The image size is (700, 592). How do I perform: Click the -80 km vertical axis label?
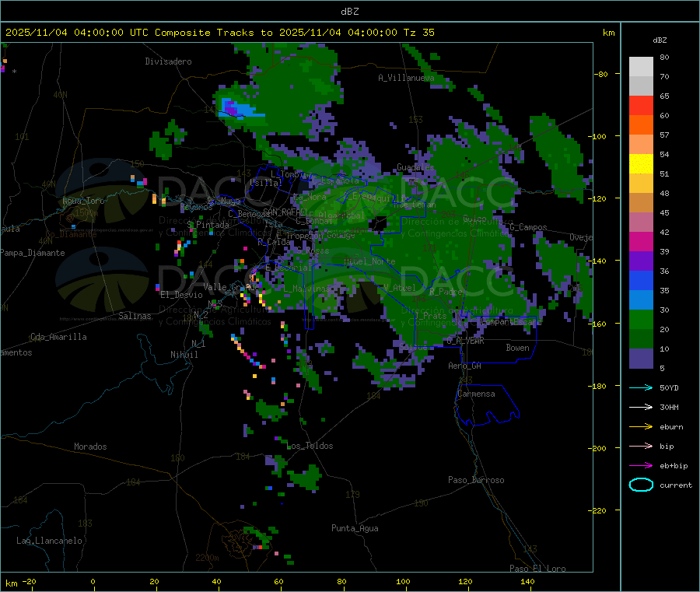[x=601, y=74]
